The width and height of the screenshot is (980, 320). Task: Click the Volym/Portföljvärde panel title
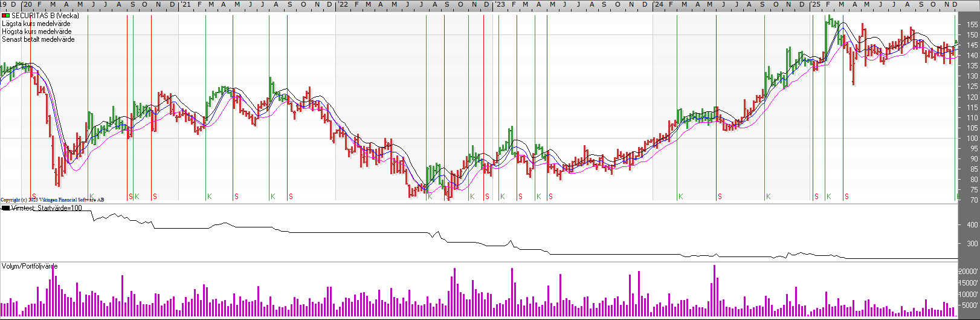tap(30, 266)
